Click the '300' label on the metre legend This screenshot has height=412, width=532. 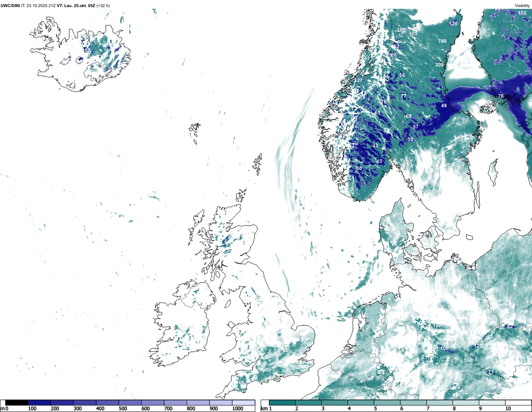(77, 409)
